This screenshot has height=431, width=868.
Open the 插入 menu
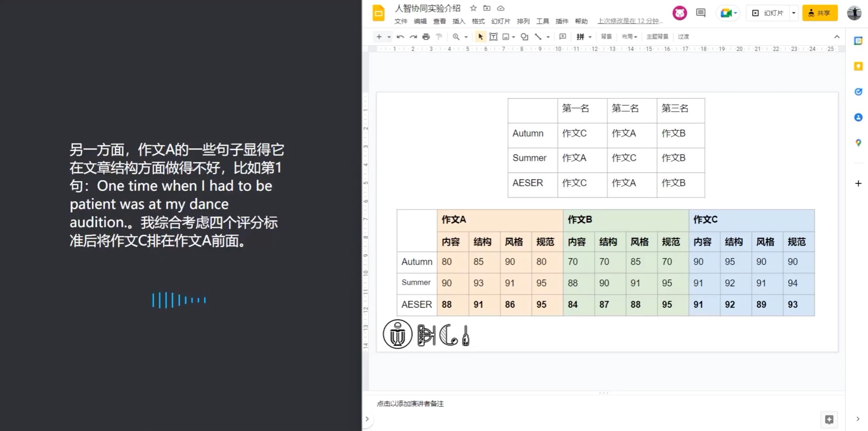[459, 21]
